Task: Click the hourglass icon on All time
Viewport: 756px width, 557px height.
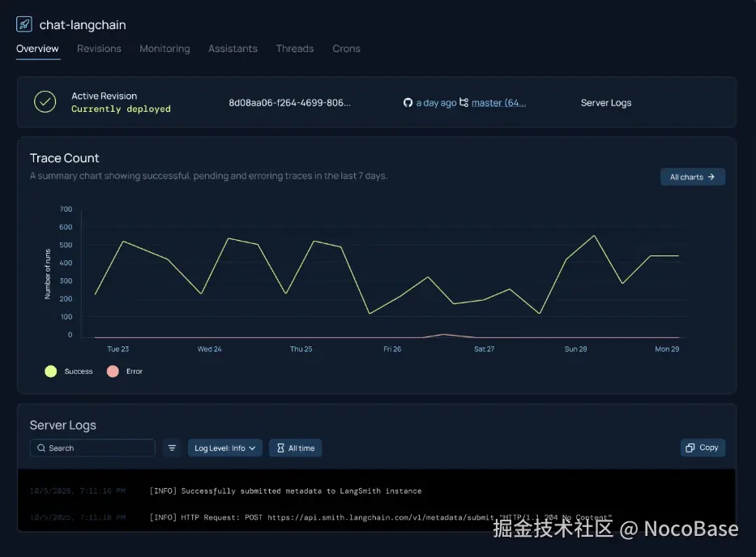Action: [280, 448]
